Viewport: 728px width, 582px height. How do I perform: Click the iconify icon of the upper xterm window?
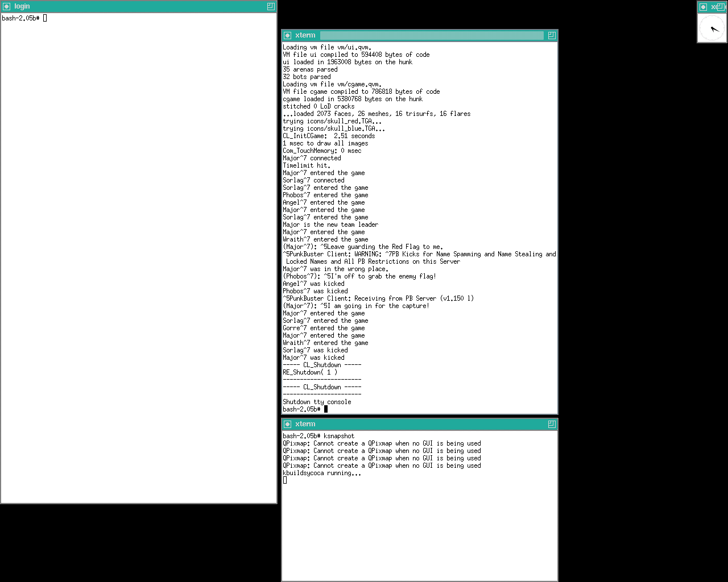[288, 35]
